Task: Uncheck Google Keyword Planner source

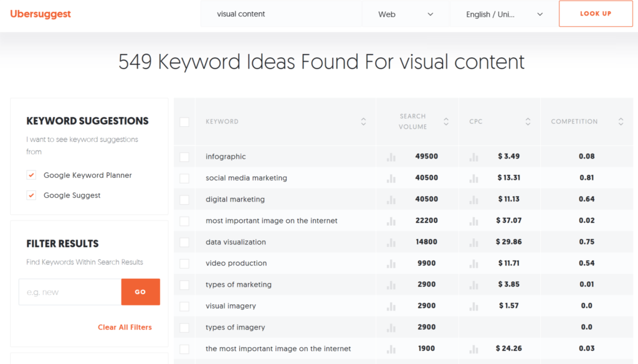Action: (31, 175)
